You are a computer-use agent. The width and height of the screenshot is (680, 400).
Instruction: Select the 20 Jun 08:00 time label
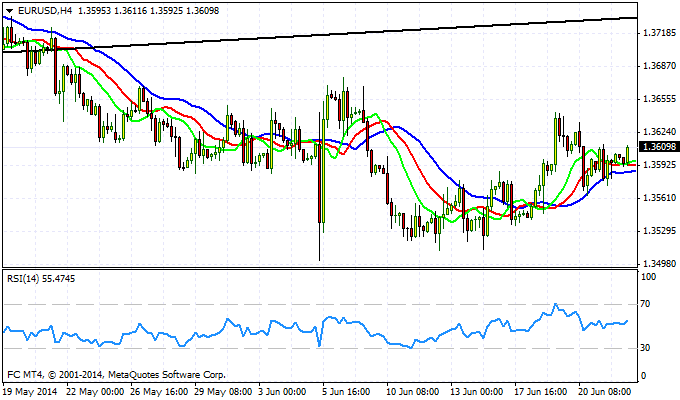tap(605, 392)
